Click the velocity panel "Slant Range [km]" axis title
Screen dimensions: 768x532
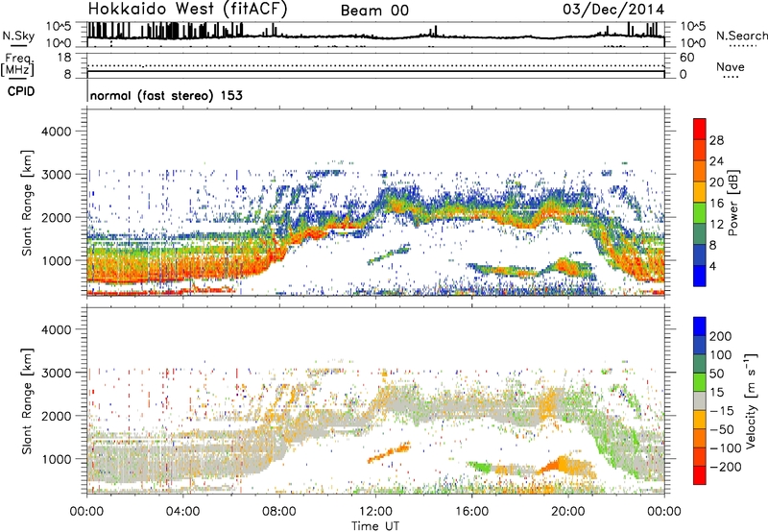click(x=27, y=401)
